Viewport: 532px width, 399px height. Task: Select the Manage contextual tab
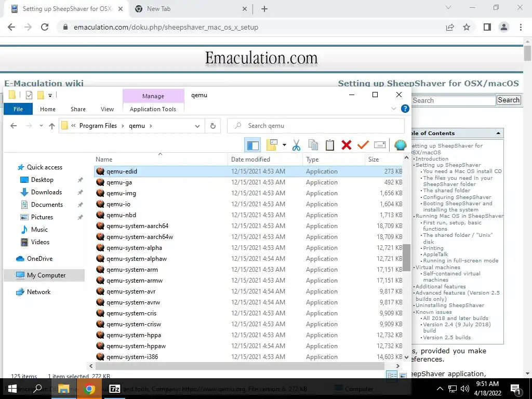tap(153, 96)
